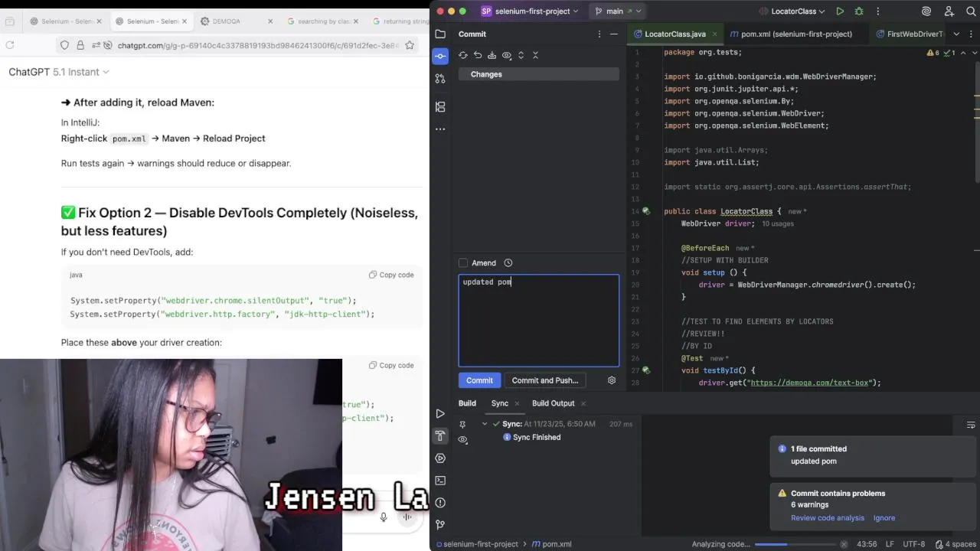
Task: Open the selenium-first-project dropdown
Action: coord(530,11)
